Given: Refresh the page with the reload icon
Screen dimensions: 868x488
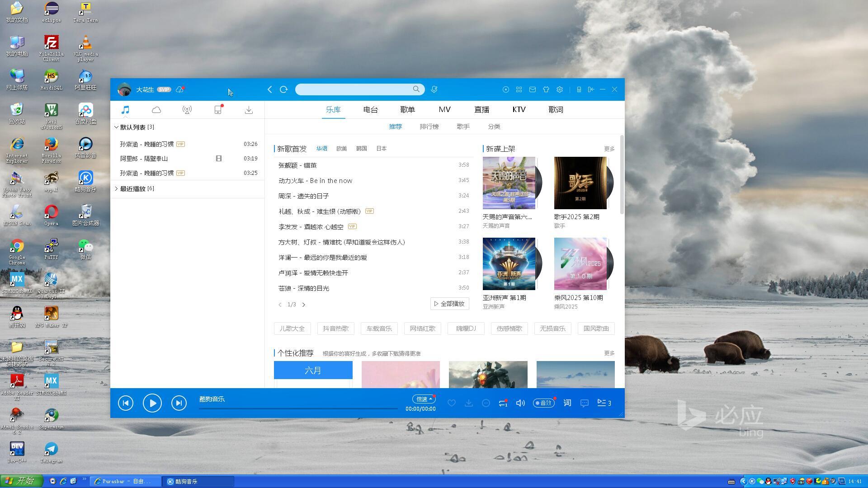Looking at the screenshot, I should [284, 89].
